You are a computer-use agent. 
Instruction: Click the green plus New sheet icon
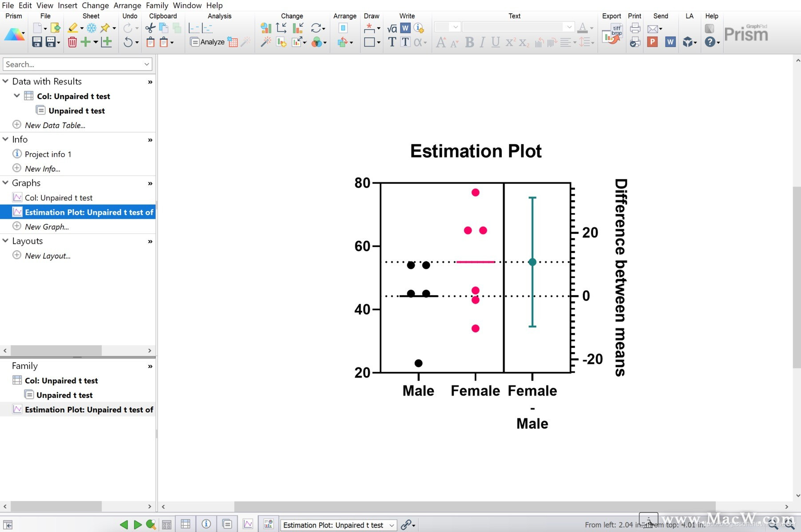85,42
